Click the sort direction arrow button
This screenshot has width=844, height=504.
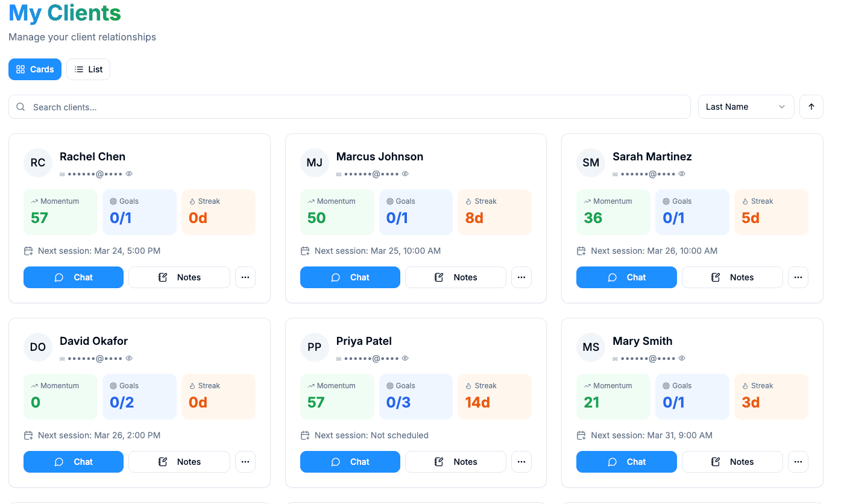[811, 107]
